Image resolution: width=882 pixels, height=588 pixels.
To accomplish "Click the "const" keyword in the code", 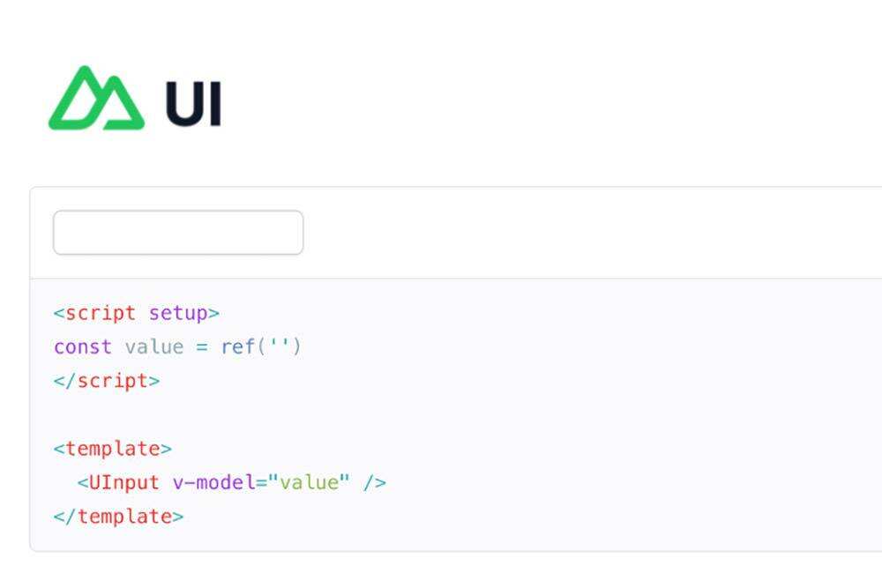I will 83,346.
